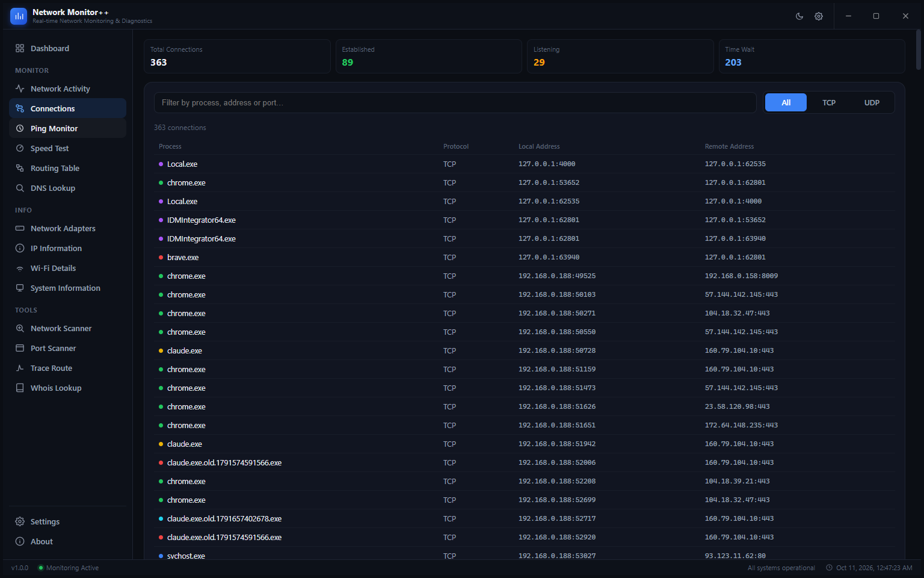This screenshot has height=578, width=924.
Task: Click the clock icon next to the date
Action: tap(830, 568)
